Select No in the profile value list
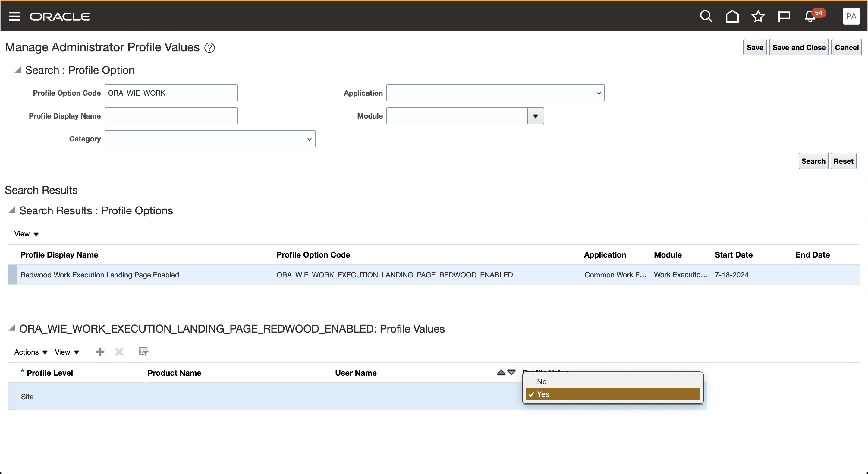868x474 pixels. click(x=613, y=381)
